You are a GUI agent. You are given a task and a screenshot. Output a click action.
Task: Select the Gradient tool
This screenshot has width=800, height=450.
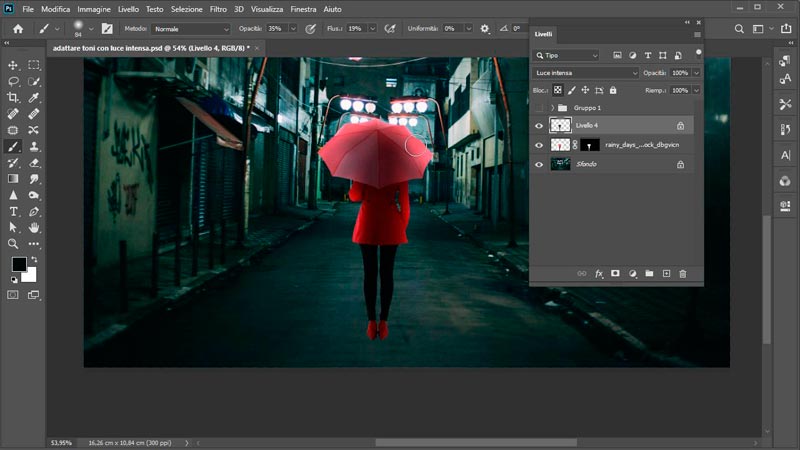(x=13, y=179)
